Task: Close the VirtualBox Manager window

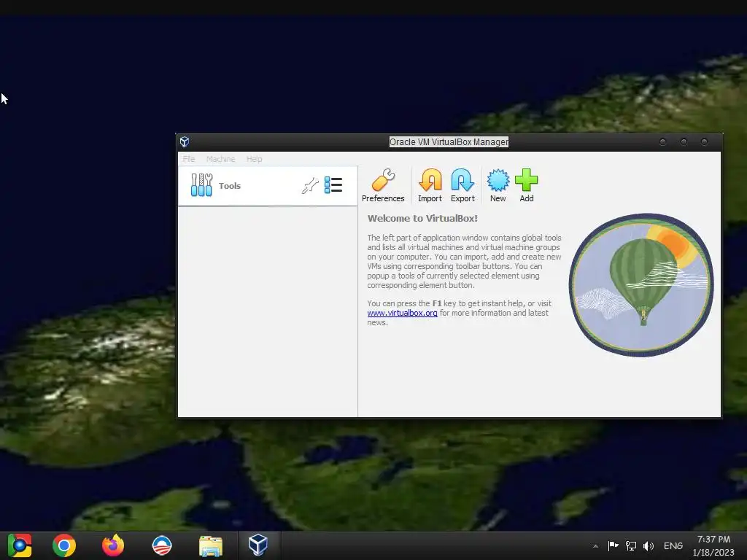Action: pos(705,142)
